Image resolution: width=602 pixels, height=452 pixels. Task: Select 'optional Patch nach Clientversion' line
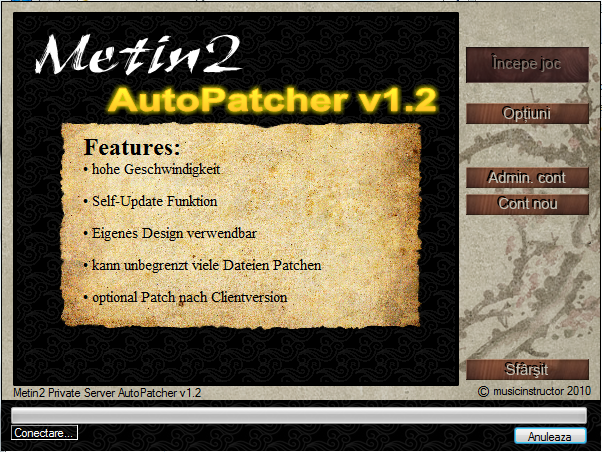[185, 298]
